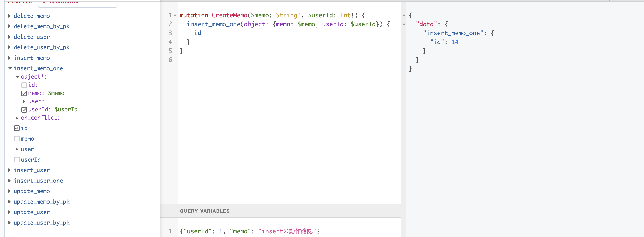Fold the top-level response brace
This screenshot has height=237, width=644.
(404, 16)
